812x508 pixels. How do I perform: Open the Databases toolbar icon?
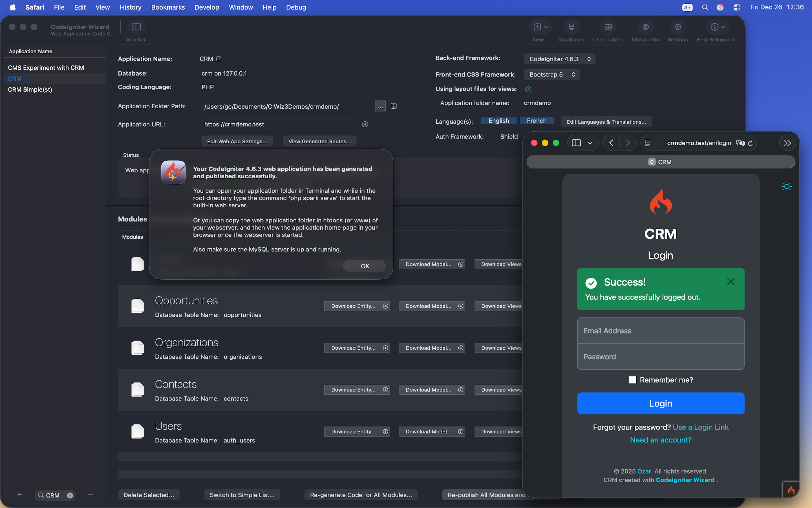[571, 27]
